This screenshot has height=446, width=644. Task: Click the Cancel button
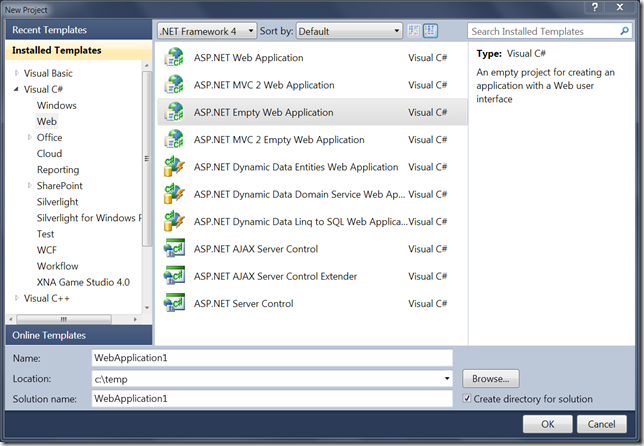coord(602,424)
